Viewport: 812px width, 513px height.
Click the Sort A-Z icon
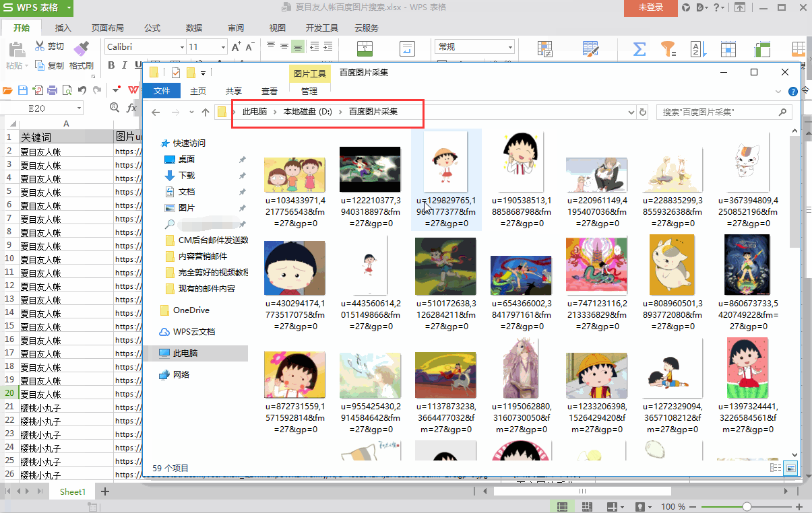pos(697,48)
